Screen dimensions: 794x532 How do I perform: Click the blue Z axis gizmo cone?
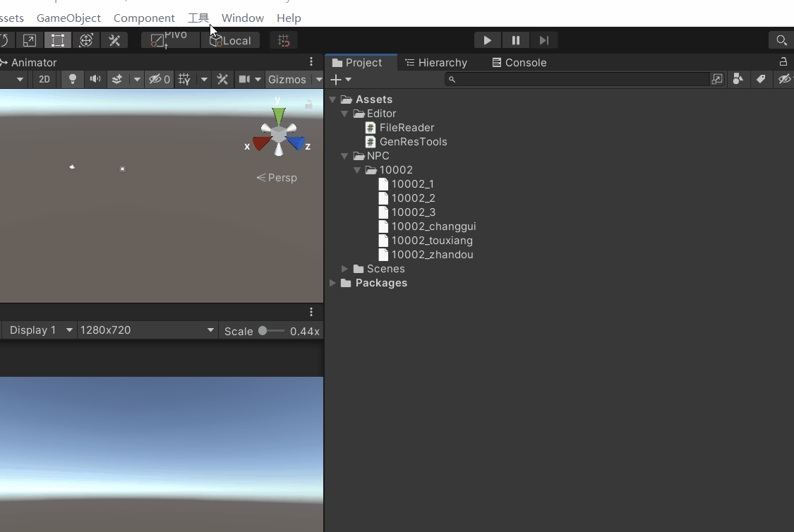295,143
